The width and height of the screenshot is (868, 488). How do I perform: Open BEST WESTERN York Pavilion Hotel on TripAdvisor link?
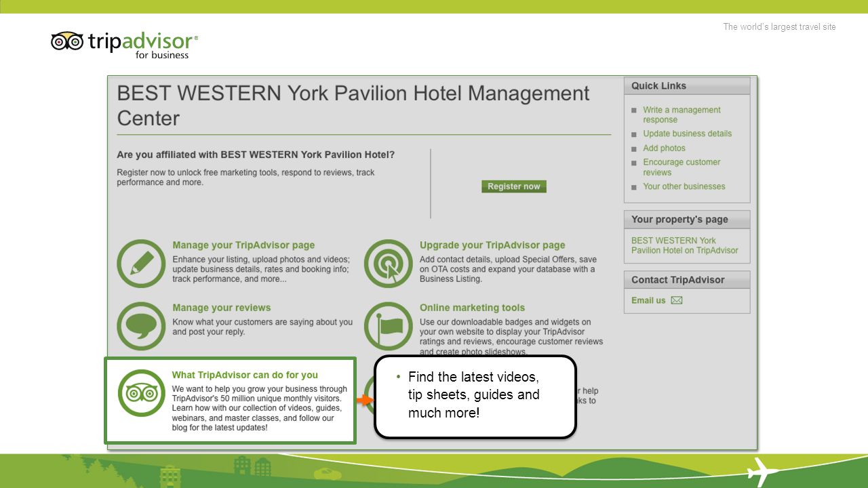pyautogui.click(x=684, y=245)
